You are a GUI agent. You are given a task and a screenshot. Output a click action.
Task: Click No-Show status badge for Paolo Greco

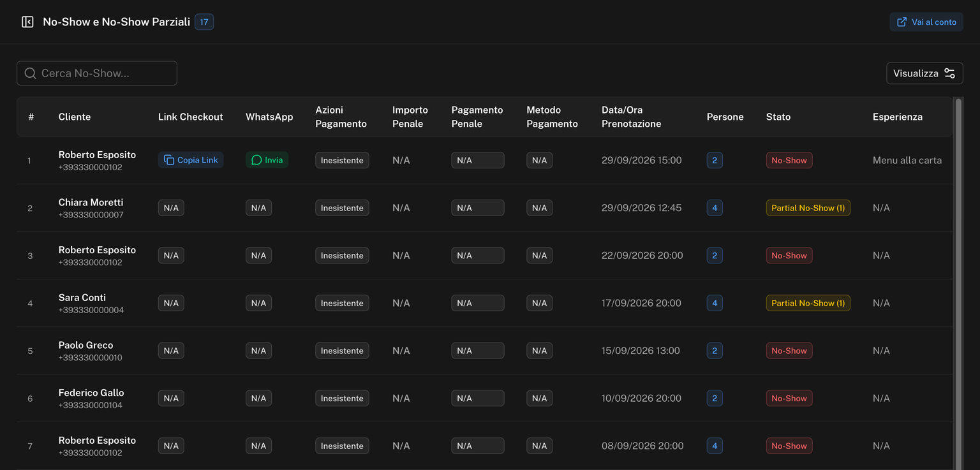[789, 351]
